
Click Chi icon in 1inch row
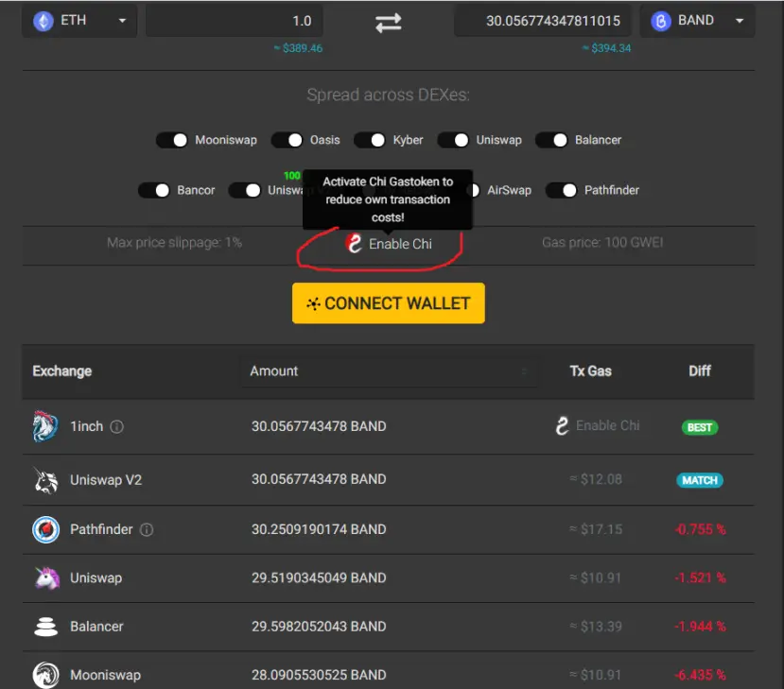click(562, 425)
